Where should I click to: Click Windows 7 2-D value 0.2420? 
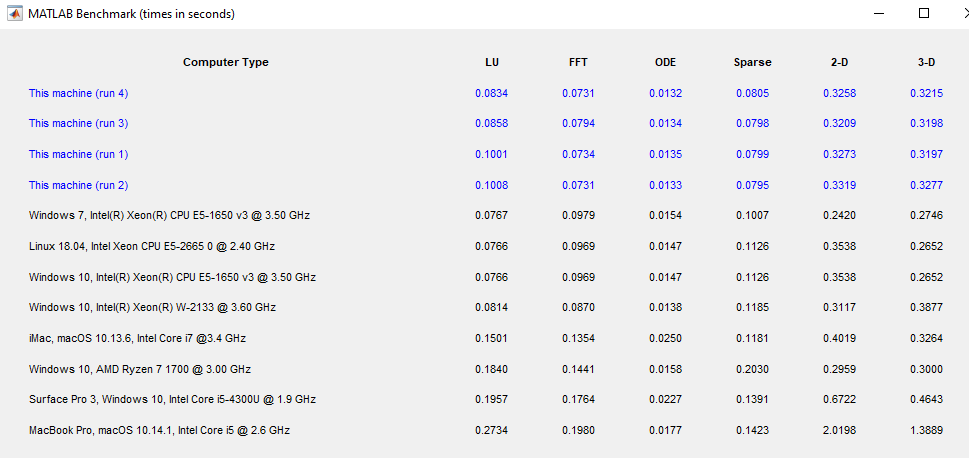(x=839, y=216)
